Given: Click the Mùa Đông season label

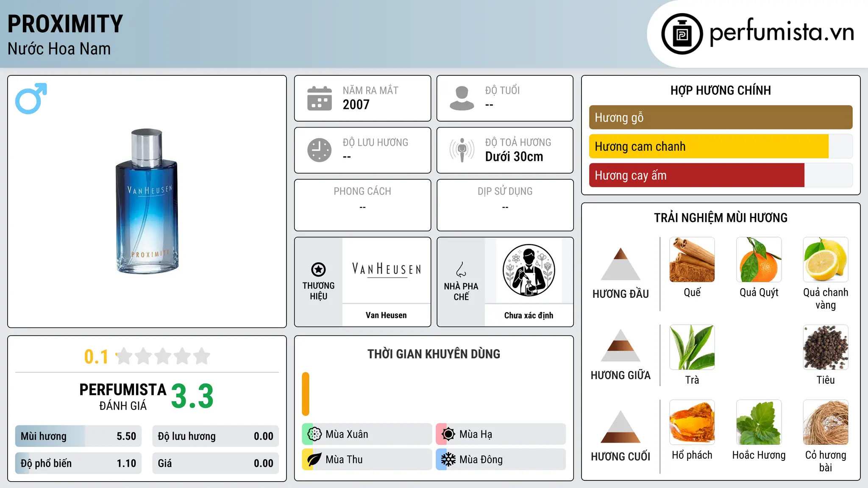Looking at the screenshot, I should click(481, 460).
